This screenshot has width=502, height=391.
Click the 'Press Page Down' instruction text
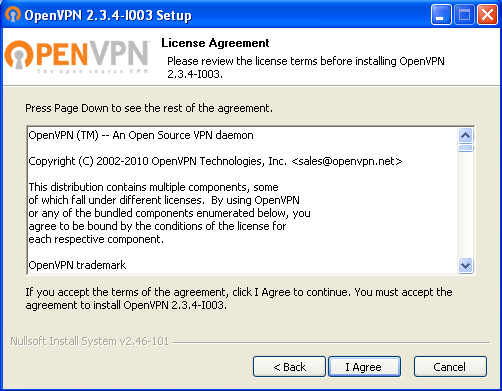(x=149, y=108)
